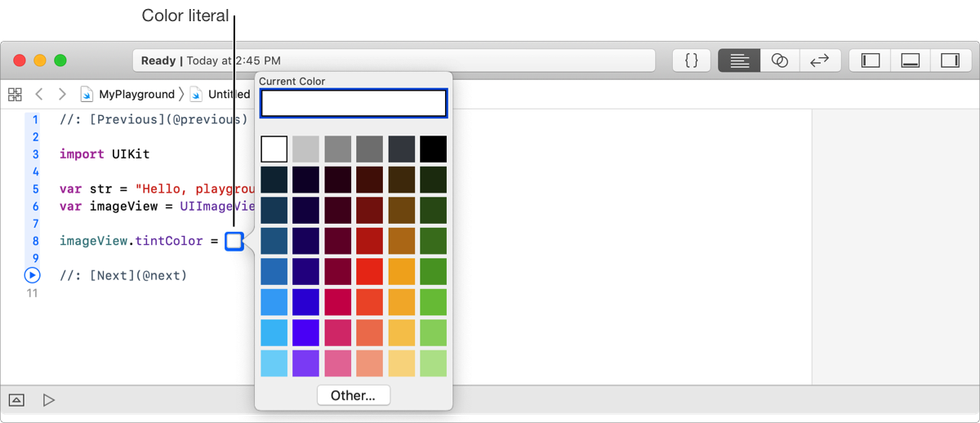Toggle the navigator panel on the left

[871, 60]
